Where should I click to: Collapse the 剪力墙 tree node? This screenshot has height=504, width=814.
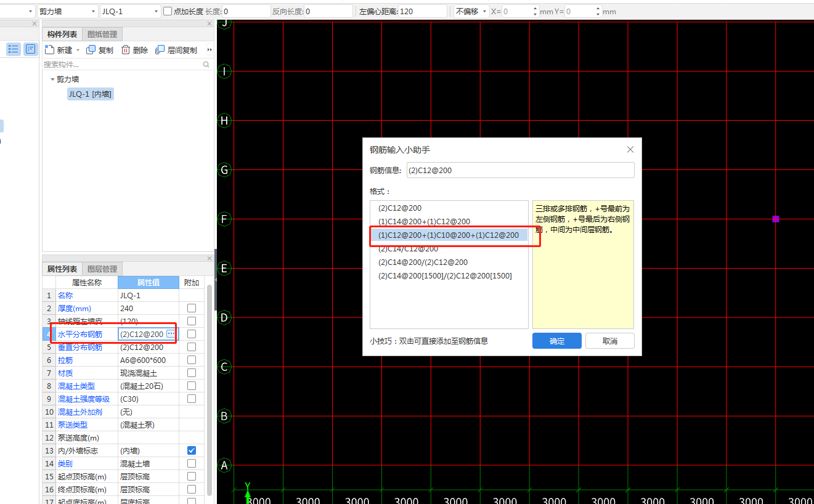point(52,79)
